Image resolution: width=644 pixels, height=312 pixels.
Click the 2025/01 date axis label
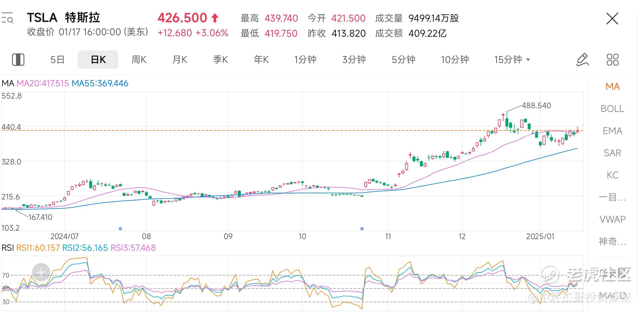coord(540,236)
